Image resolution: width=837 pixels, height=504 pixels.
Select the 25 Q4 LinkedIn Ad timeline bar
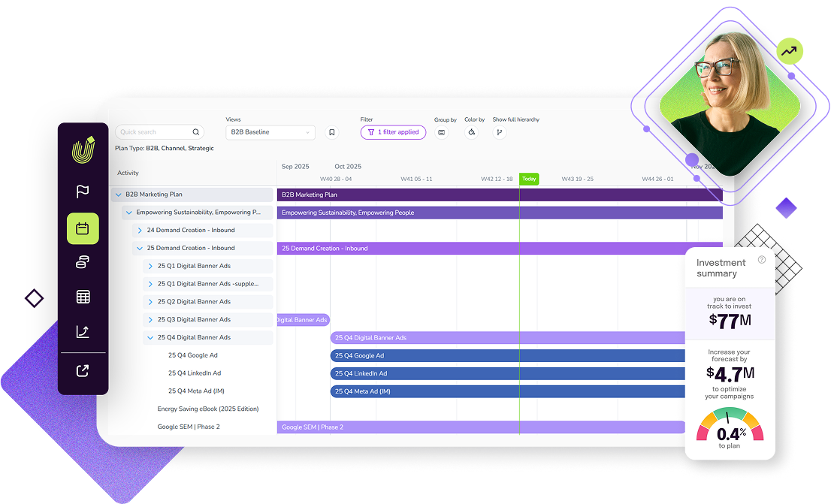pos(507,373)
